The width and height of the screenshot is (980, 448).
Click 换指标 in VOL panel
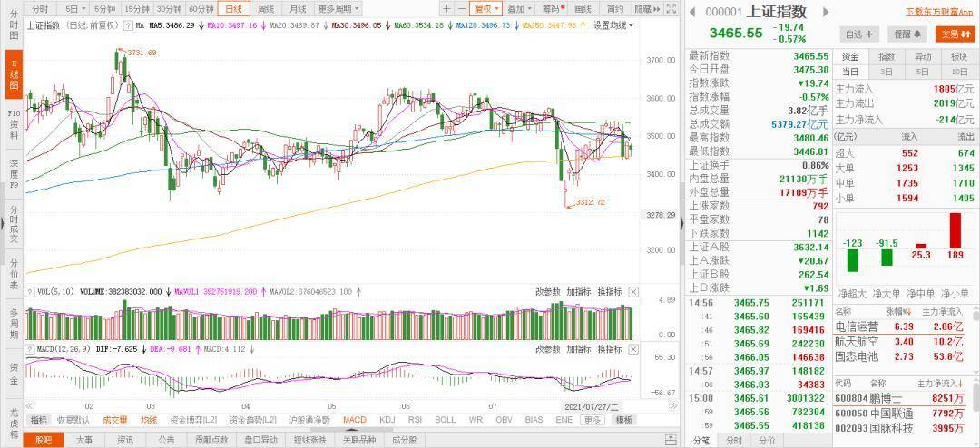[x=610, y=292]
